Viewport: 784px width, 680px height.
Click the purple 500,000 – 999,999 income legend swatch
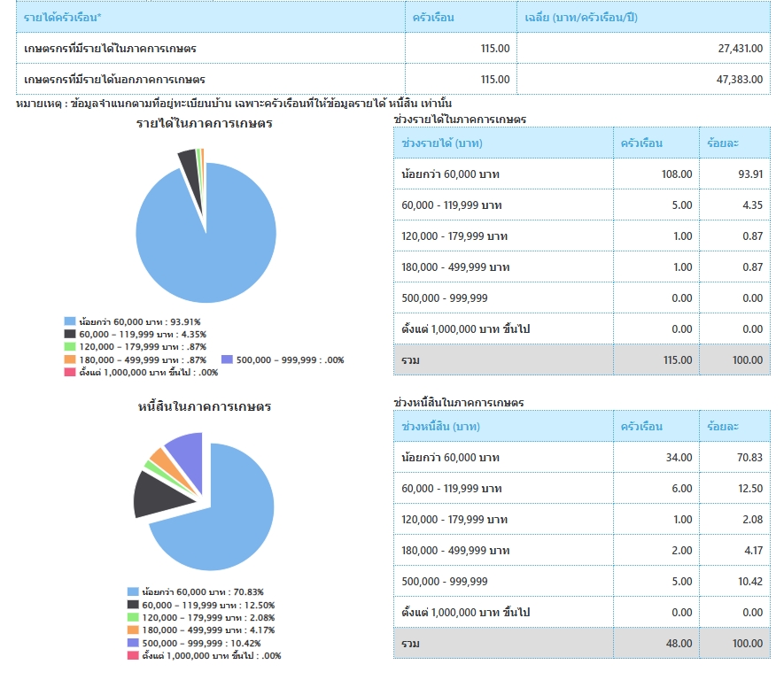(x=228, y=359)
